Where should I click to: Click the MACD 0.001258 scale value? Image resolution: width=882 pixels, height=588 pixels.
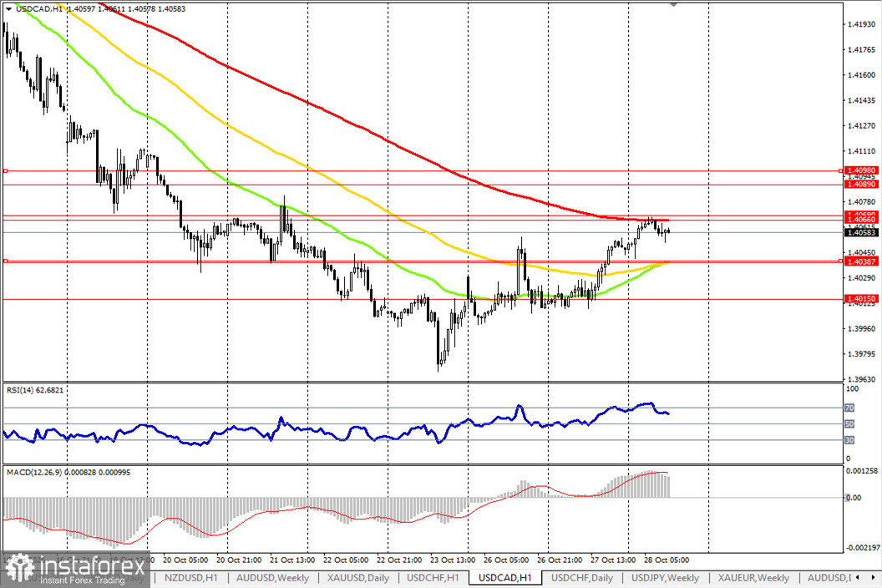click(862, 470)
